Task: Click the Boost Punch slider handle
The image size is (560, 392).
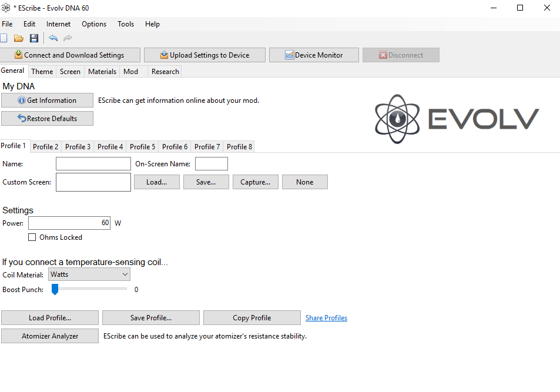Action: (x=55, y=289)
